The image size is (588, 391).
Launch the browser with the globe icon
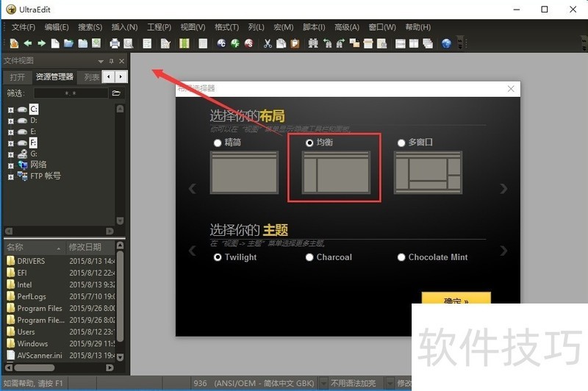tap(446, 43)
